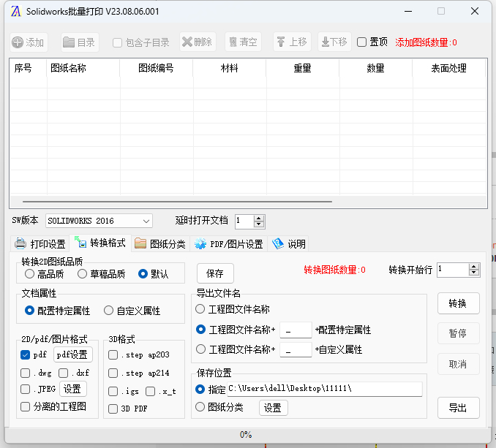Screen dimensions: 496x448
Task: Click the 添加 add button
Action: [29, 42]
